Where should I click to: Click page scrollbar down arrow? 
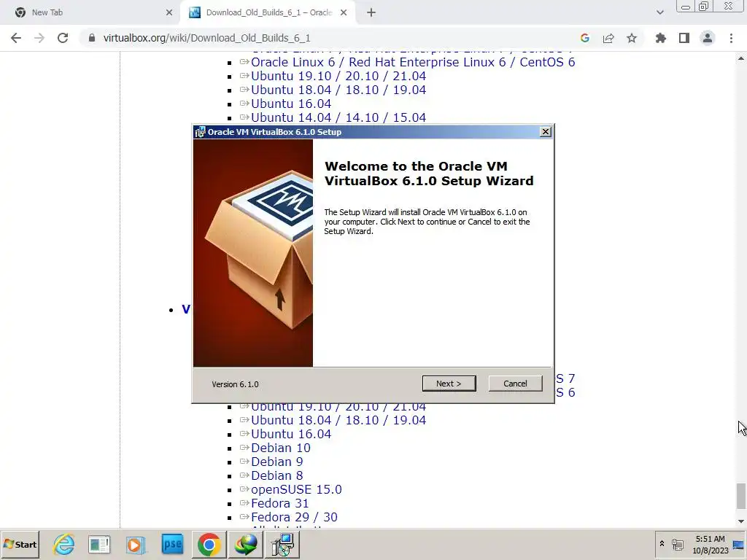tap(741, 521)
